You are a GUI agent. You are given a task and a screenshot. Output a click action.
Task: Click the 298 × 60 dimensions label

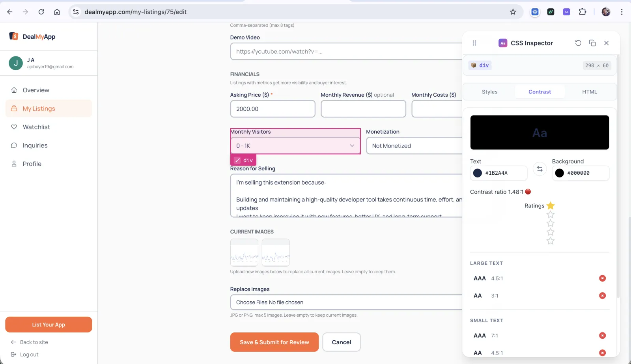coord(597,65)
